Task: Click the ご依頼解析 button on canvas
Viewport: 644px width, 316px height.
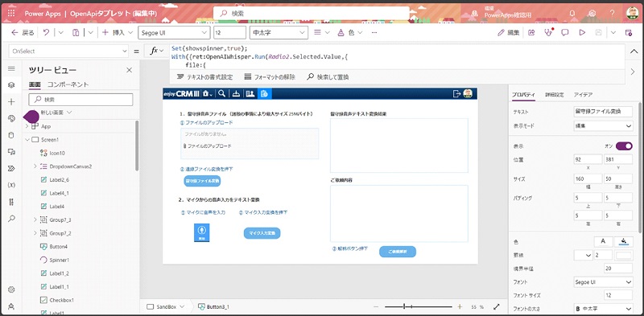Action: pyautogui.click(x=398, y=252)
